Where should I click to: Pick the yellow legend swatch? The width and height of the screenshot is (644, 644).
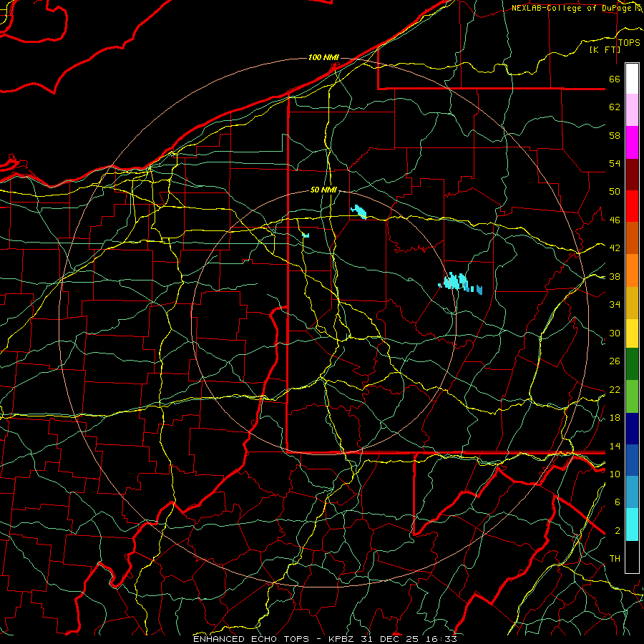pyautogui.click(x=632, y=333)
